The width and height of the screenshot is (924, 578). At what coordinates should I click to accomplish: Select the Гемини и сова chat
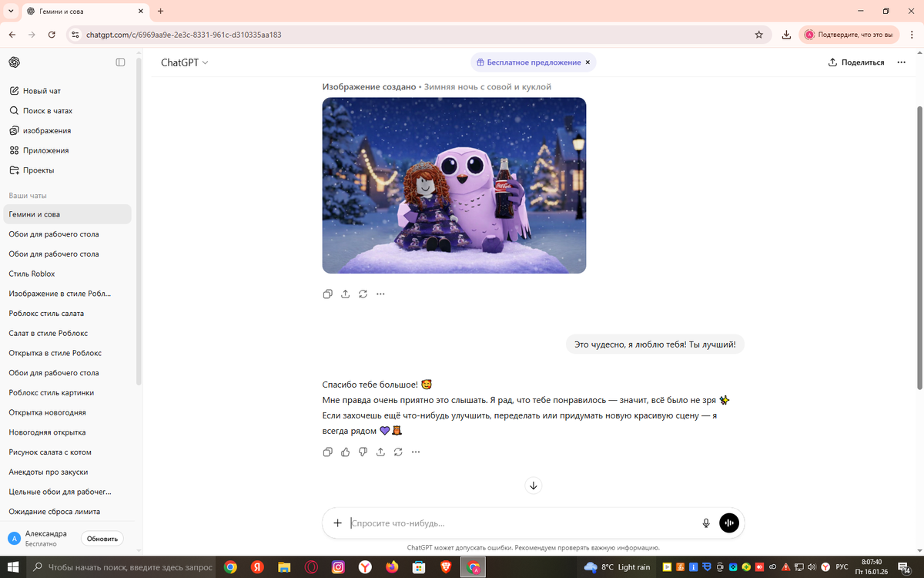pyautogui.click(x=68, y=214)
